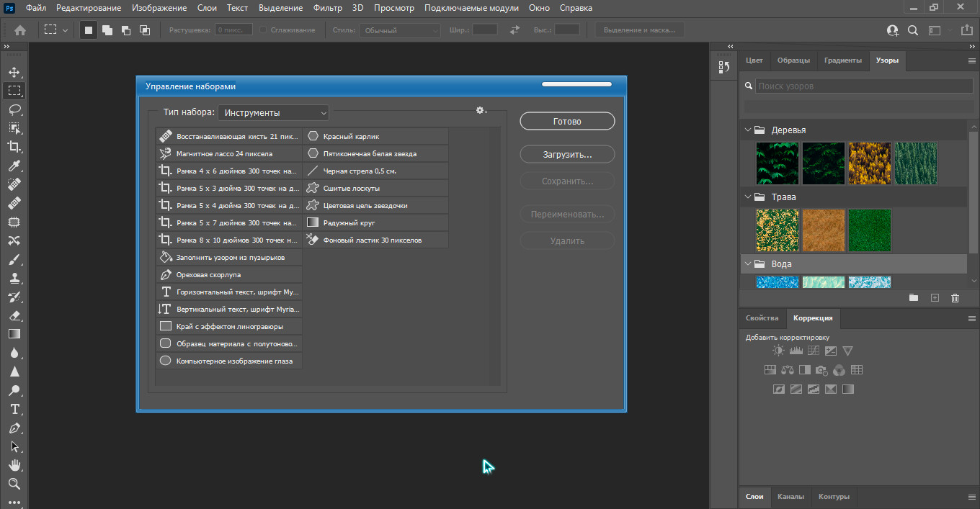
Task: Toggle the Сглаживание checkbox
Action: coord(263,30)
